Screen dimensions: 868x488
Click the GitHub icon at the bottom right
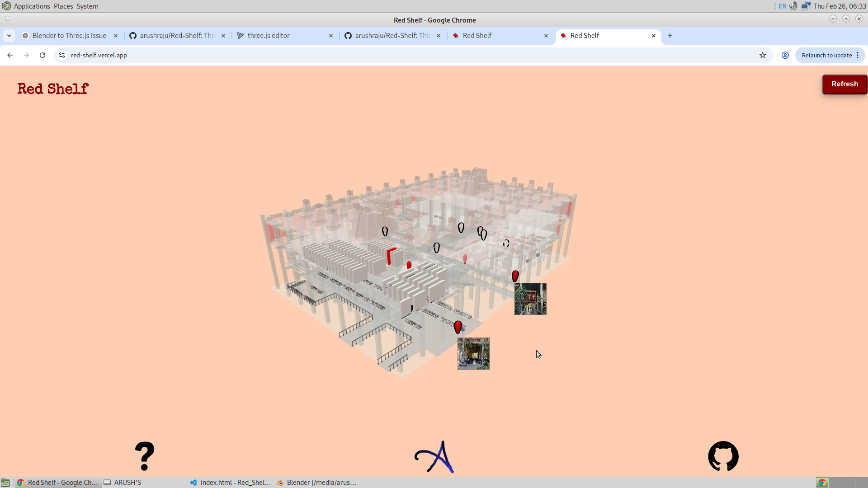click(x=723, y=456)
